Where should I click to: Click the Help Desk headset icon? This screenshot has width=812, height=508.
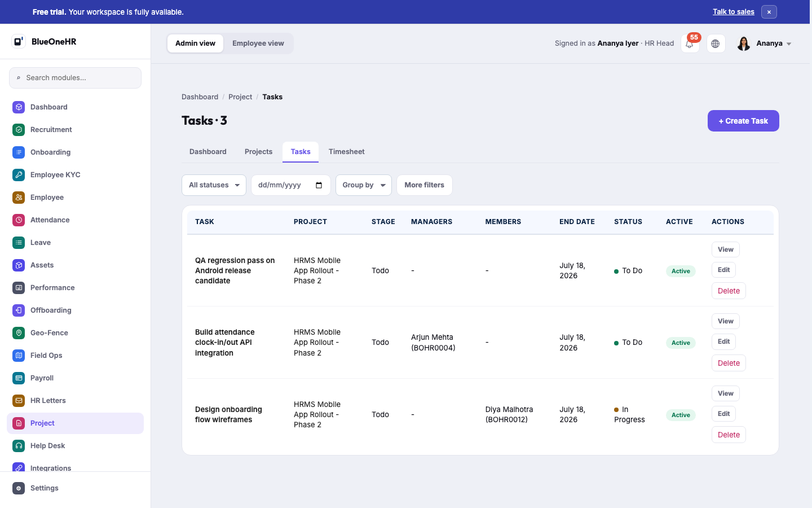tap(19, 446)
